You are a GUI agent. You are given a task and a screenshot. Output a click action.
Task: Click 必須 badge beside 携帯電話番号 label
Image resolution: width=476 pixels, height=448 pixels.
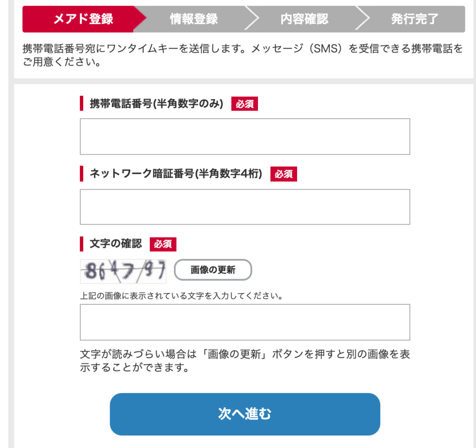click(x=245, y=104)
